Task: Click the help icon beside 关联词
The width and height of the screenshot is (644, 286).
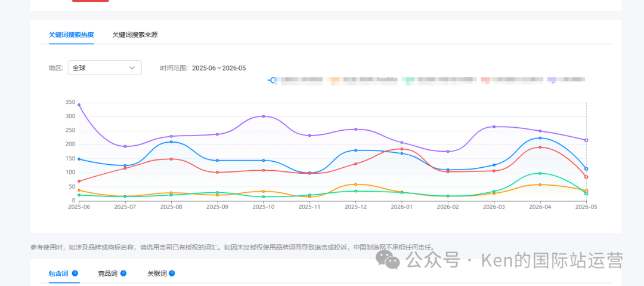Action: pyautogui.click(x=172, y=273)
